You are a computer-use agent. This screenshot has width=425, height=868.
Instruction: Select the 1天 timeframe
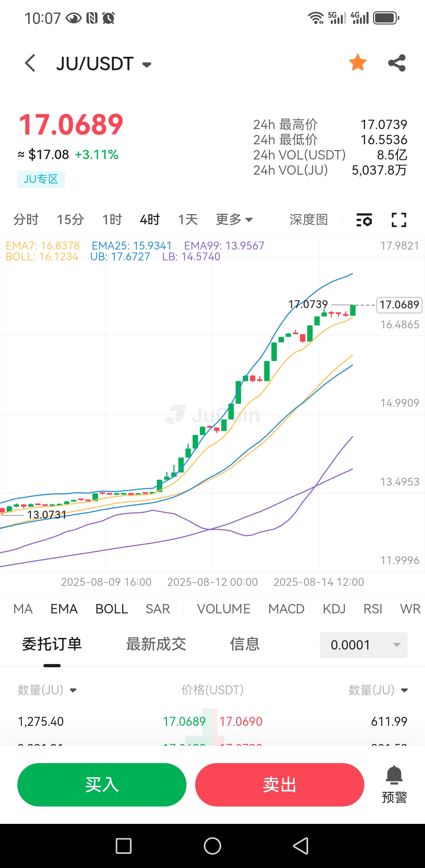pyautogui.click(x=188, y=220)
